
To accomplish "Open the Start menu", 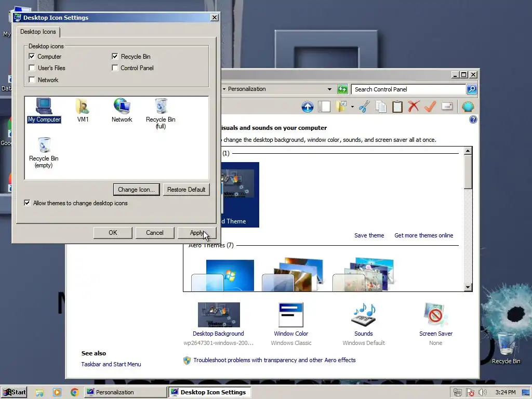I will tap(14, 392).
